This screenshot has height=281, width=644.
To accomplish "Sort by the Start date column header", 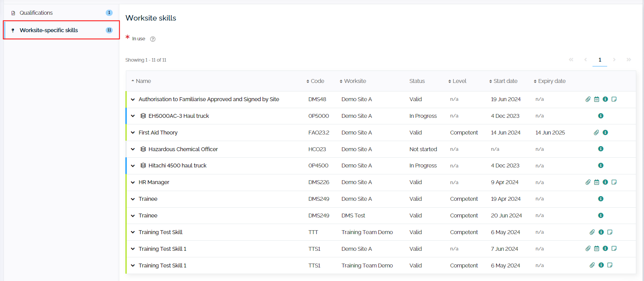I will (505, 81).
